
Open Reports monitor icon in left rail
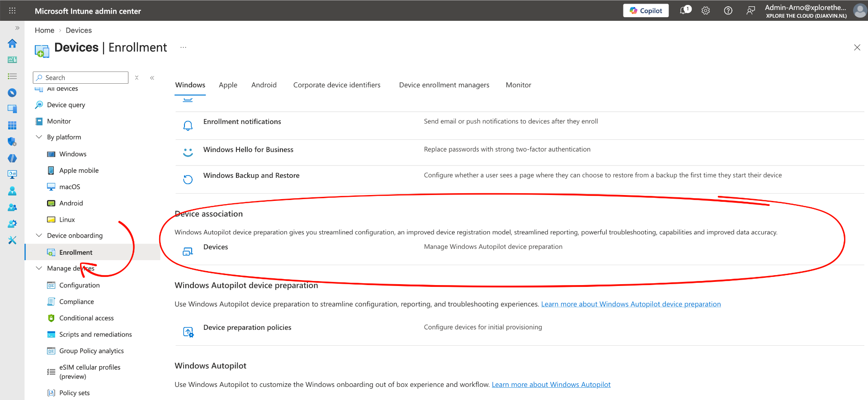coord(12,174)
